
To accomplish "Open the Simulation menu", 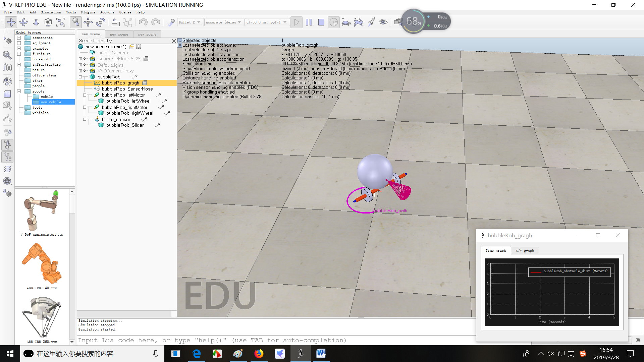I will pos(51,12).
